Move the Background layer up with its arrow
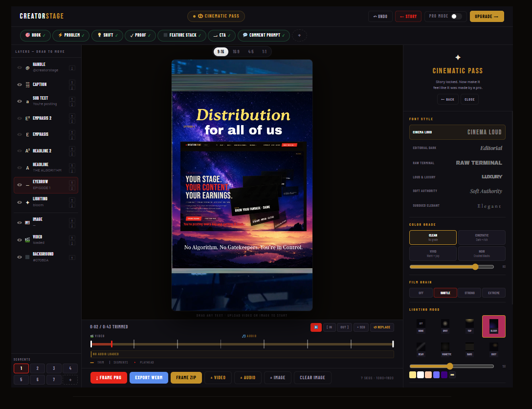Viewport: 532px width, 409px height. point(72,258)
